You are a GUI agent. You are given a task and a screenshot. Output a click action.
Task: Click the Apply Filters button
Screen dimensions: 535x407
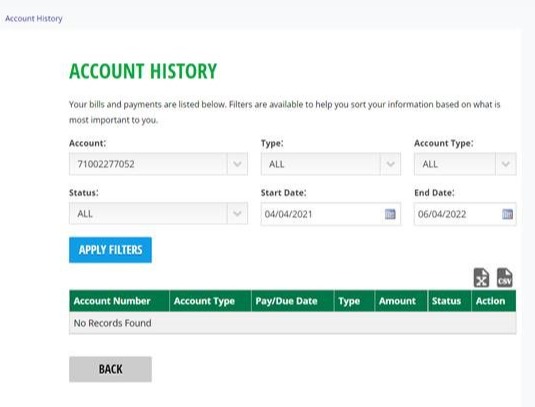(110, 250)
